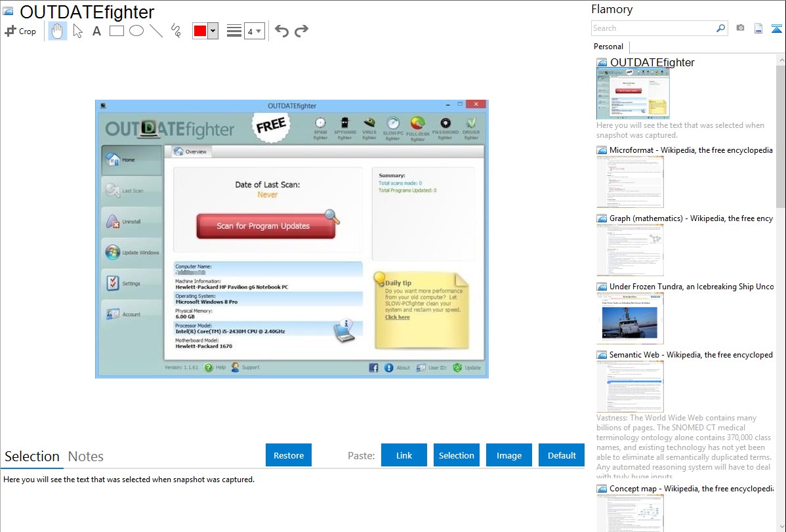
Task: Click the Help icon in footer
Action: coord(209,367)
